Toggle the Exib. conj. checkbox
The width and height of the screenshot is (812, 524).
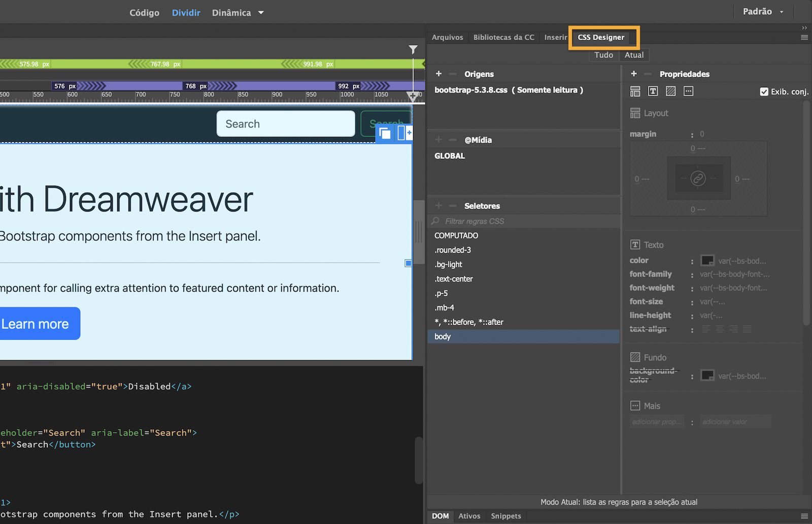tap(764, 91)
